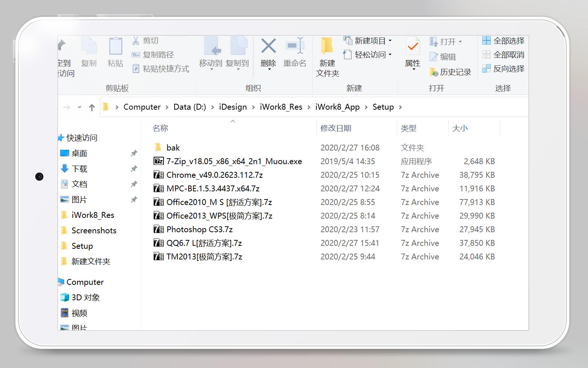The width and height of the screenshot is (588, 368).
Task: Expand the Move to (移动到) dropdown arrow
Action: [x=211, y=69]
